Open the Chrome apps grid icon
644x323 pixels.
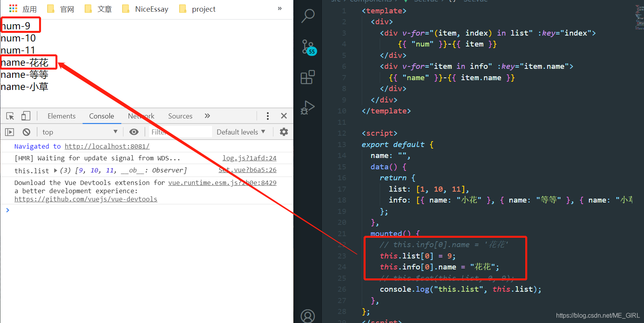click(13, 9)
